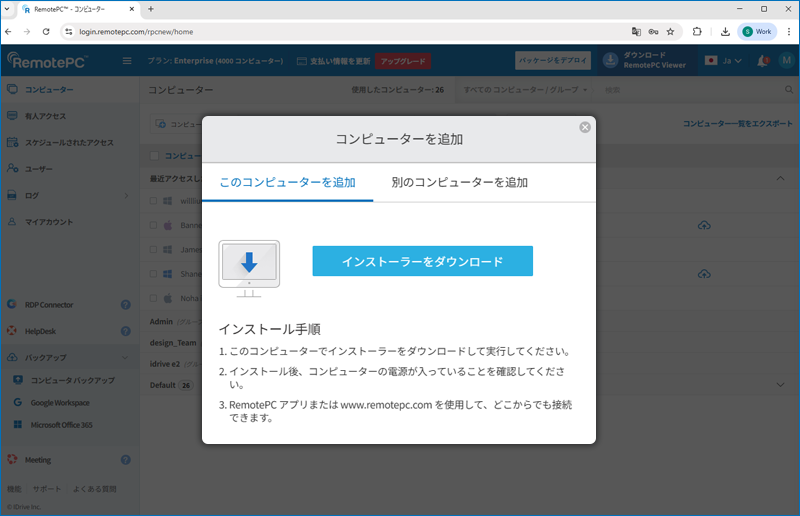Click help icon next to Meeting
Image resolution: width=800 pixels, height=516 pixels.
pos(126,460)
